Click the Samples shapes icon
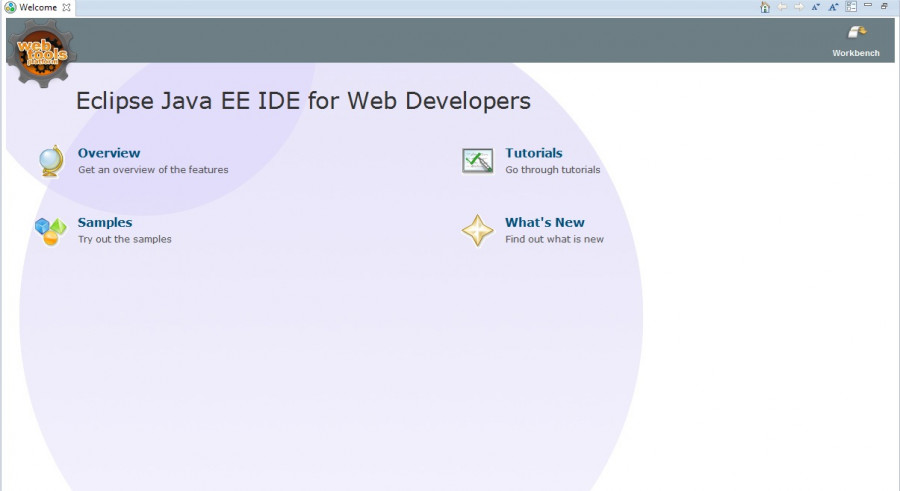This screenshot has height=491, width=900. coord(51,231)
